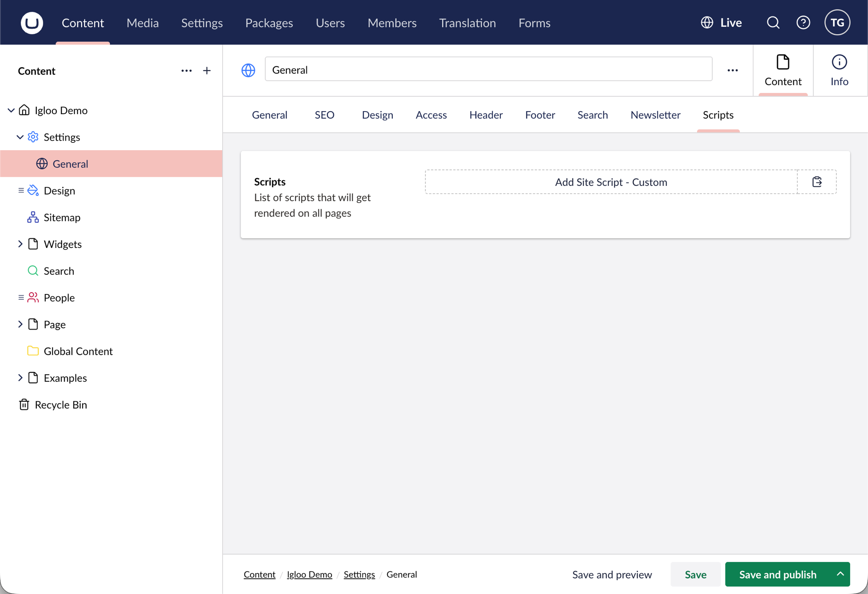
Task: Switch to the Access tab
Action: click(x=431, y=115)
